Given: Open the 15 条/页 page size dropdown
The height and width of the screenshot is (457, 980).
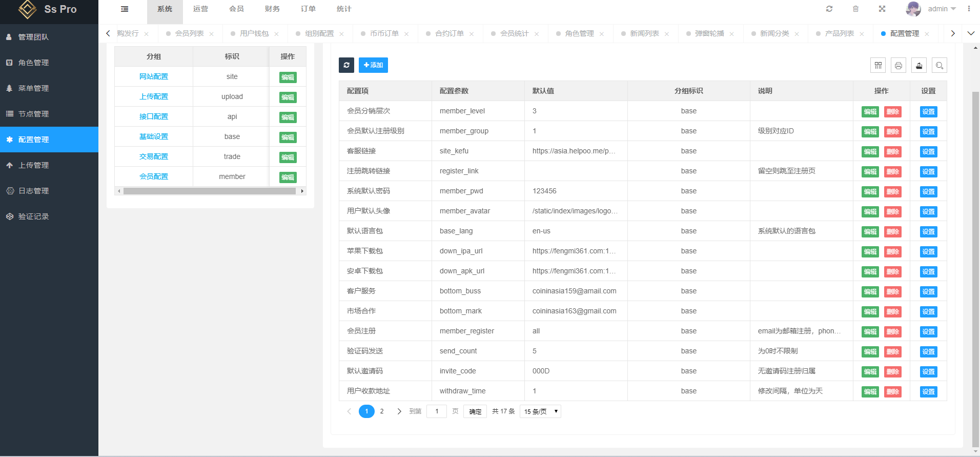Looking at the screenshot, I should [x=540, y=411].
